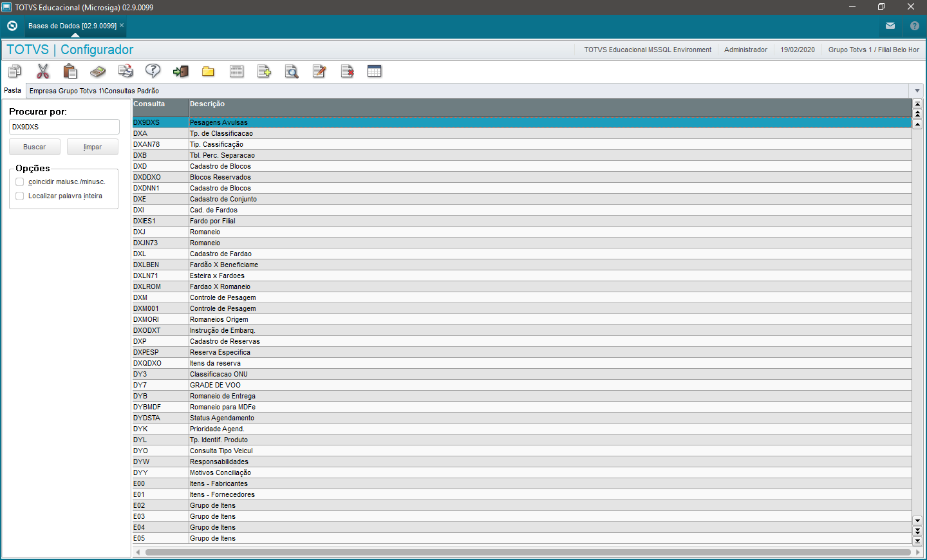The image size is (927, 560).
Task: Click the Buscar button
Action: pyautogui.click(x=35, y=147)
